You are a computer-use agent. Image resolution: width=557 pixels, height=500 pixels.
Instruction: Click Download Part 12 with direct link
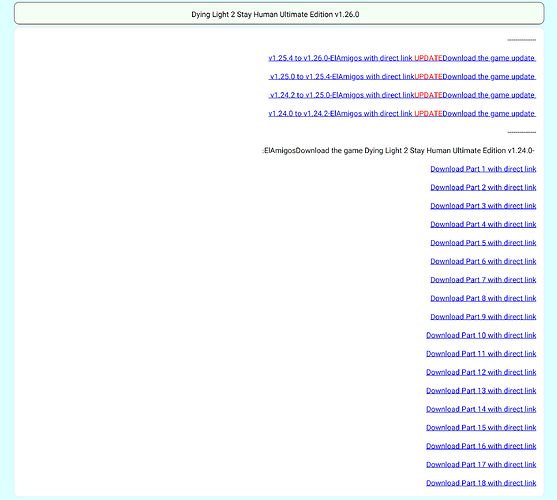pyautogui.click(x=481, y=372)
